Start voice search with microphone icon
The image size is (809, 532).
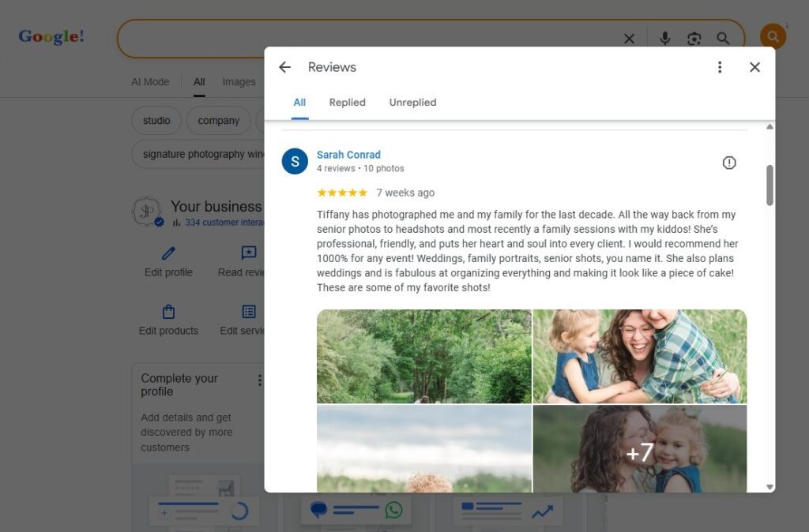[664, 39]
